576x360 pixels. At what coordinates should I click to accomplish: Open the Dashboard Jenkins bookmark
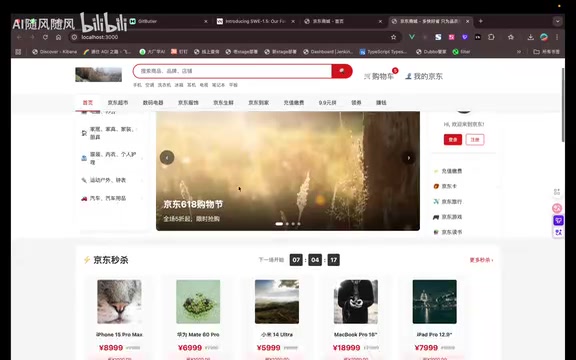328,52
